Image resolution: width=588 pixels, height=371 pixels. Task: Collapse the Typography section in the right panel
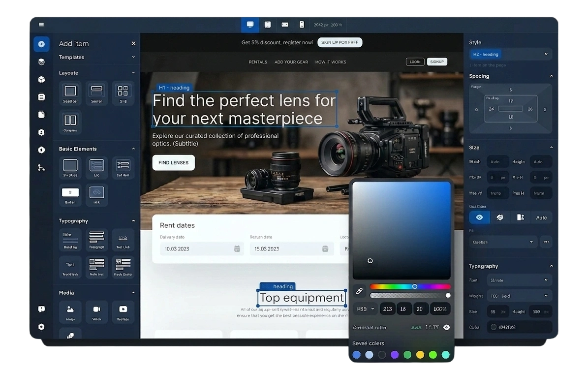click(551, 266)
